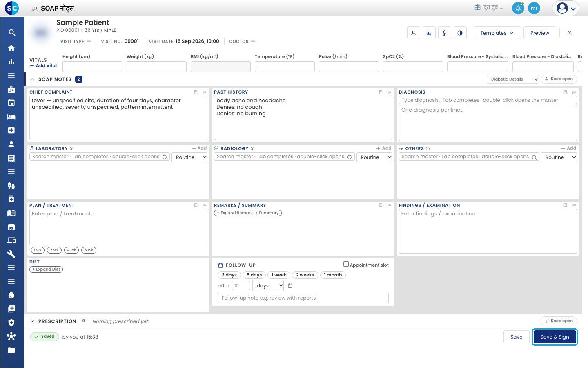Select the 2 weeks follow-up option

coord(305,275)
